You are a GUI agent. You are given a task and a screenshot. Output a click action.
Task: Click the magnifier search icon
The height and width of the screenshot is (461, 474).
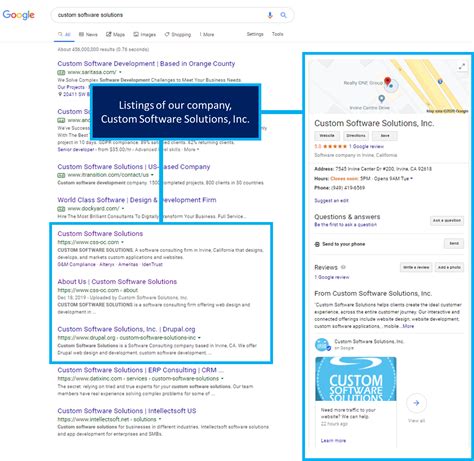tap(283, 15)
